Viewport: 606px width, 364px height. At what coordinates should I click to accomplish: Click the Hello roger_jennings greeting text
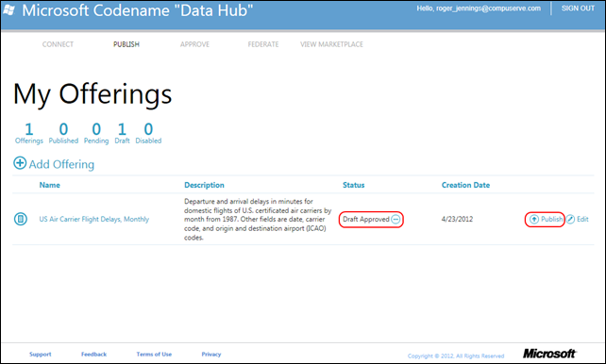[479, 8]
